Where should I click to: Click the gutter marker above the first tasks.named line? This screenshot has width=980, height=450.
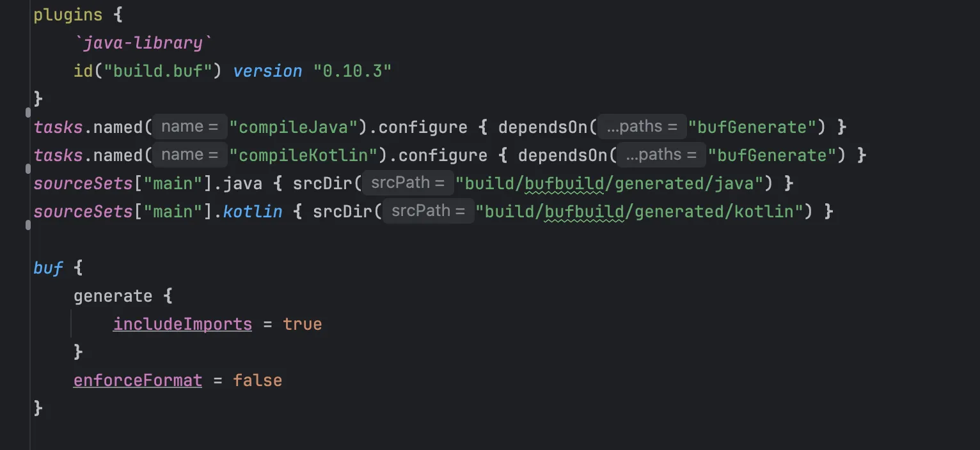coord(28,113)
